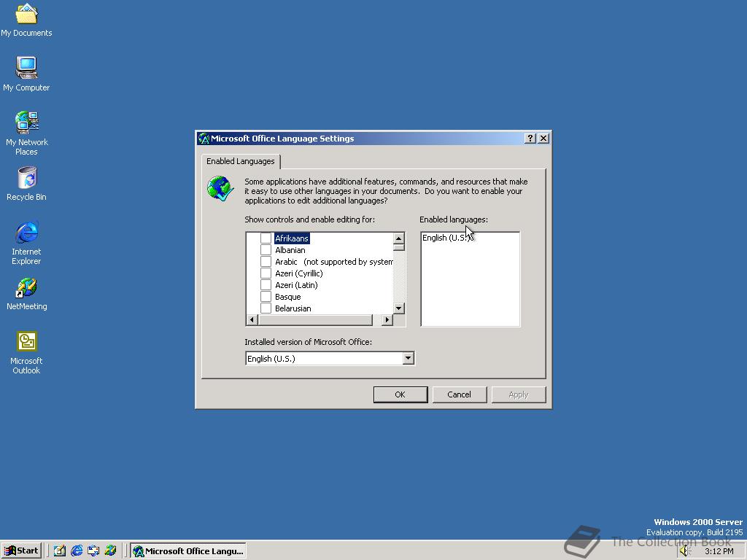747x560 pixels.
Task: Click language list scroll up arrow
Action: (x=399, y=238)
